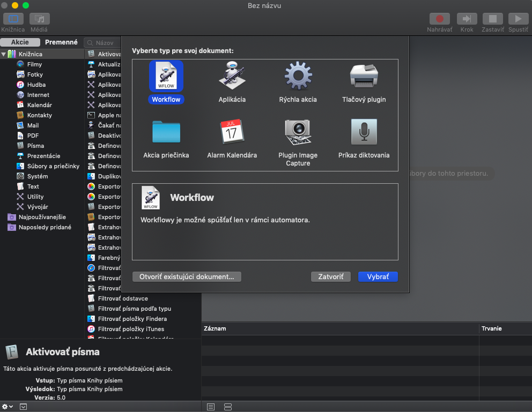The width and height of the screenshot is (532, 412).
Task: Select the Internet library category
Action: [x=38, y=95]
